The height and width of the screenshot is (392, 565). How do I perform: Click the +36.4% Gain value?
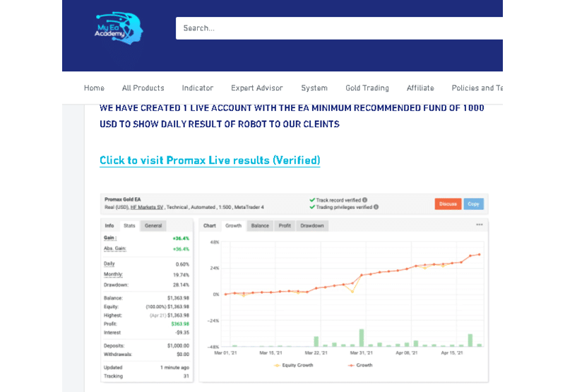[x=181, y=239]
